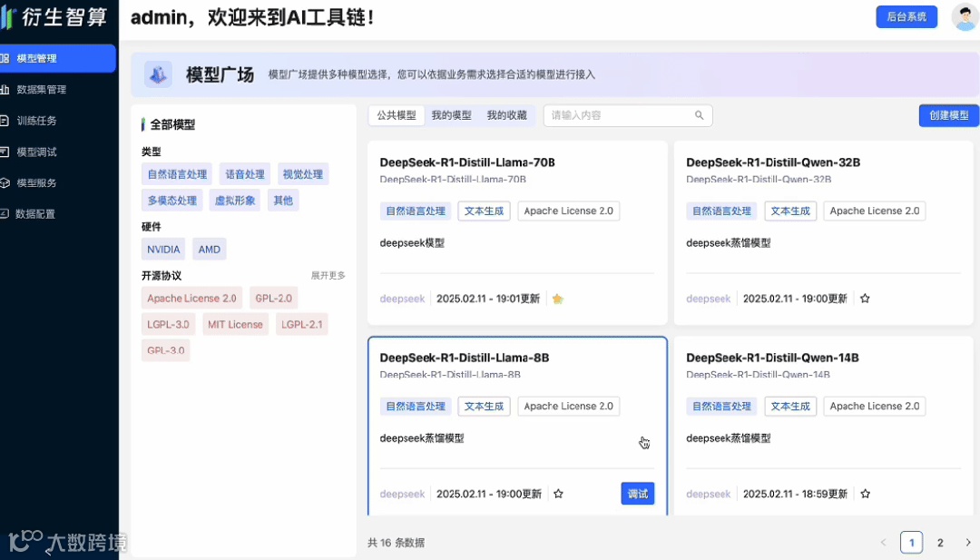Click 文本生成 tag on Llama-70B card
Viewport: 980px width, 560px height.
pyautogui.click(x=484, y=211)
